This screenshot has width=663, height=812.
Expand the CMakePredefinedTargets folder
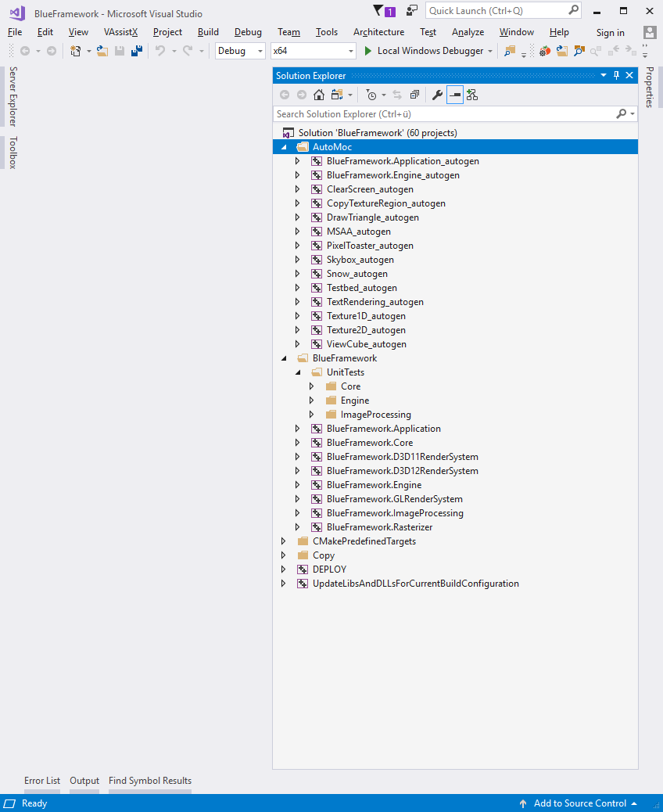tap(284, 541)
